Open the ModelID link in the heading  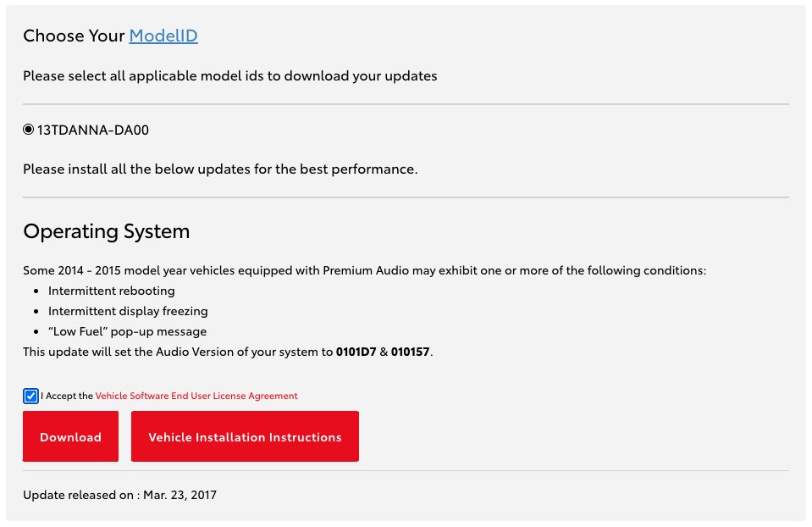tap(163, 36)
